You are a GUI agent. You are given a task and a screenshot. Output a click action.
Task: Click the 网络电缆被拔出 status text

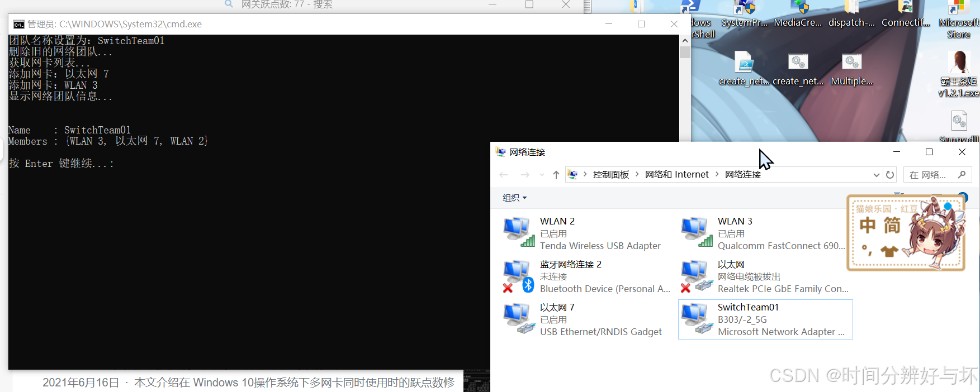coord(749,276)
